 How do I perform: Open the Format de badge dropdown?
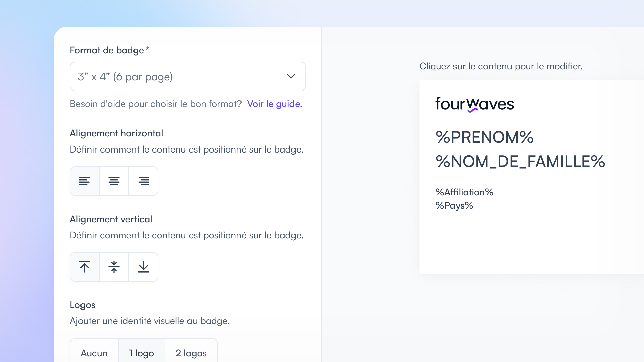click(188, 76)
